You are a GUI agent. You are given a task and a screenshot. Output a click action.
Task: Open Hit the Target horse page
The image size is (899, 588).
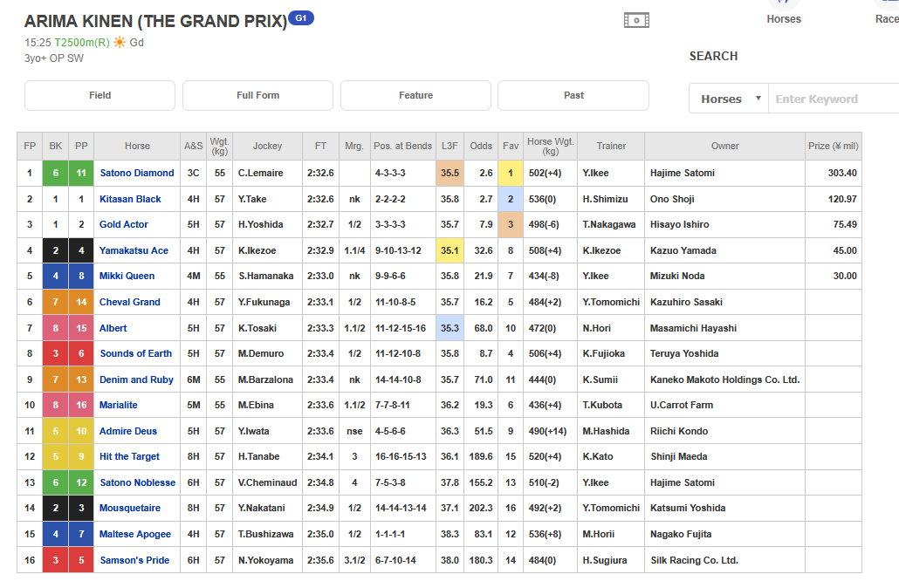click(129, 457)
